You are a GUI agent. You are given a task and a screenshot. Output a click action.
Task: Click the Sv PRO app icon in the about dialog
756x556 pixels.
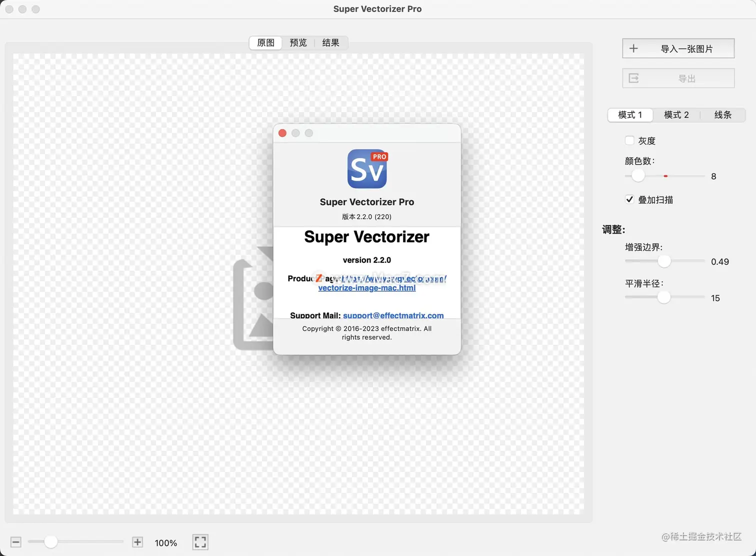click(367, 169)
